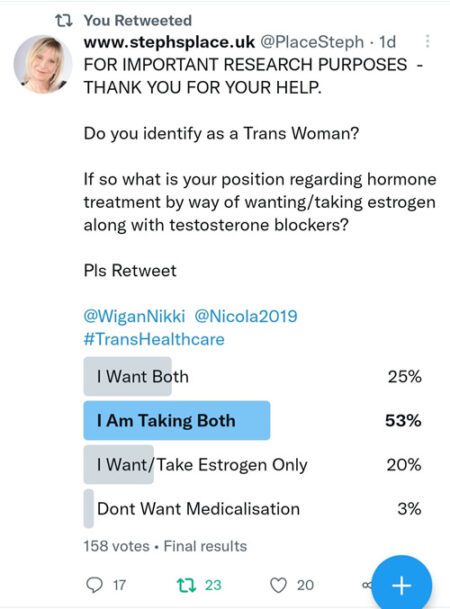Click the green retweet icon
Screen dimensions: 450x609
click(186, 585)
